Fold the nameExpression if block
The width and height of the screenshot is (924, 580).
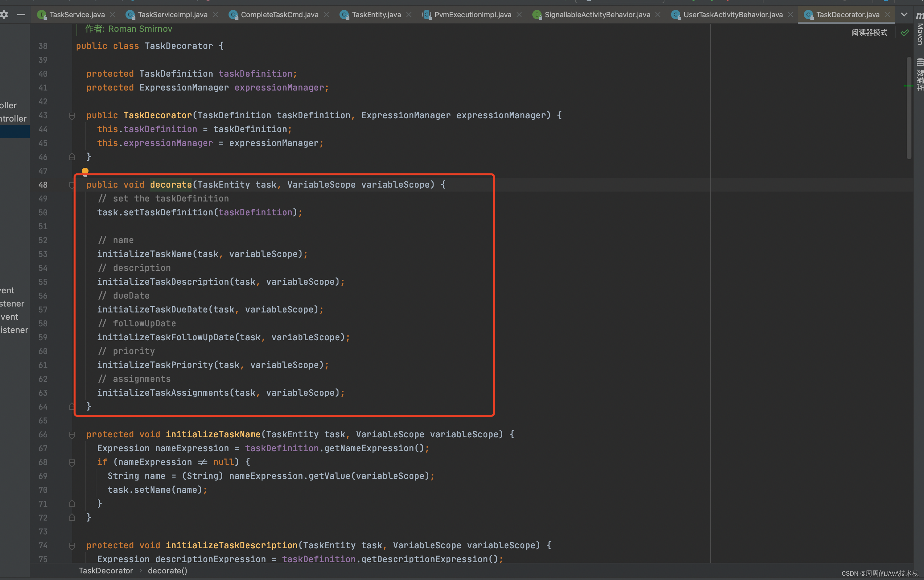click(x=72, y=462)
